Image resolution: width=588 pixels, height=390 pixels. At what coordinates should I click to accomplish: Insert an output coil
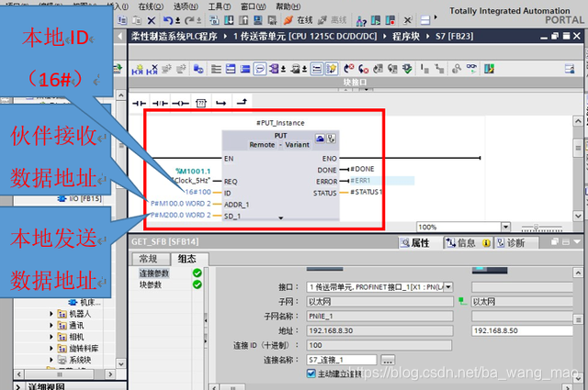coord(180,103)
